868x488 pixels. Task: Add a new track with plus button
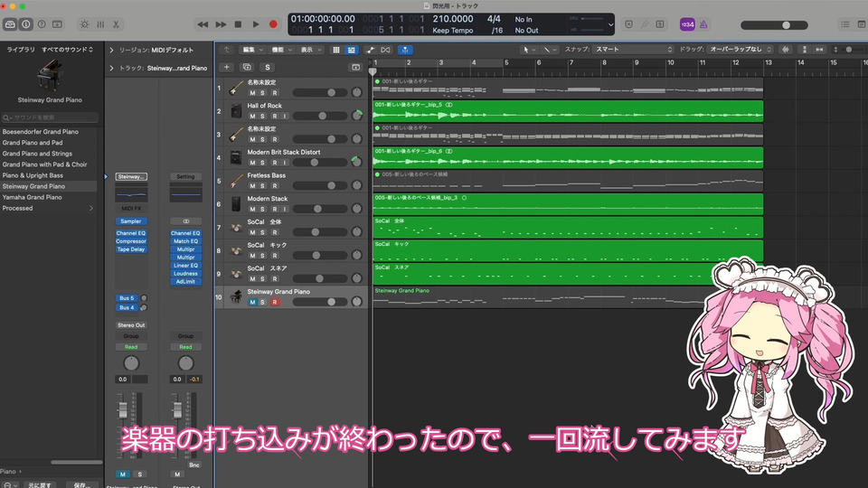(x=226, y=67)
